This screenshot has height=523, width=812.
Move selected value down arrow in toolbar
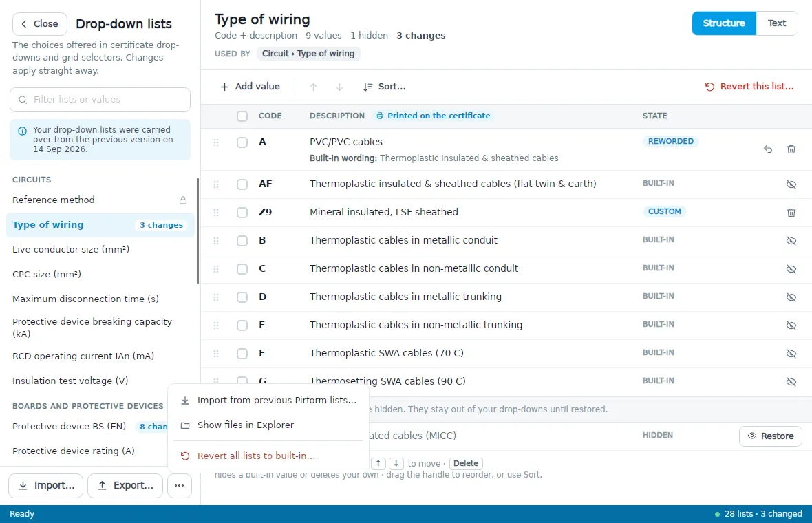click(339, 87)
